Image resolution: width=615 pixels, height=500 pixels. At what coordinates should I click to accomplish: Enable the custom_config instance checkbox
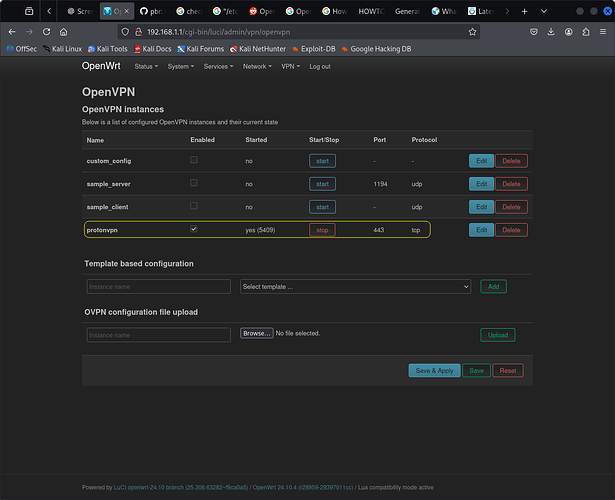pyautogui.click(x=194, y=160)
